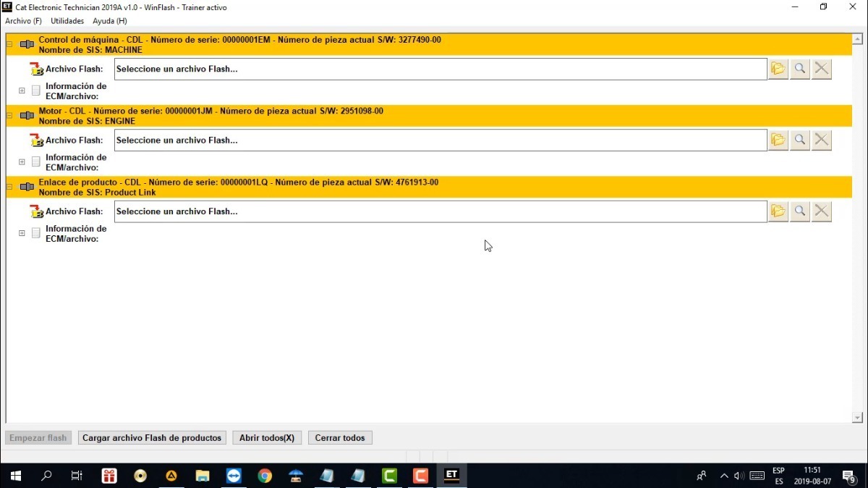This screenshot has width=868, height=488.
Task: Click ECM connector icon of Motor header
Action: pos(27,115)
